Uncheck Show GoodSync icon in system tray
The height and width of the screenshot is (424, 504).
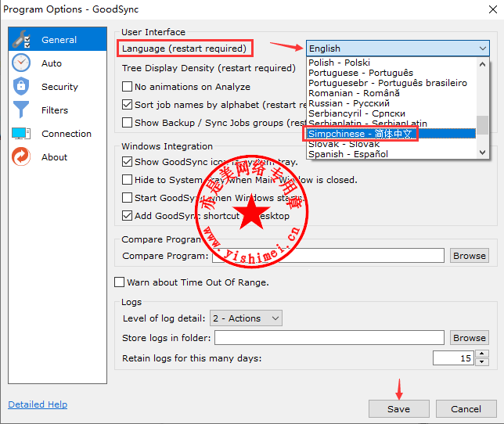(127, 162)
